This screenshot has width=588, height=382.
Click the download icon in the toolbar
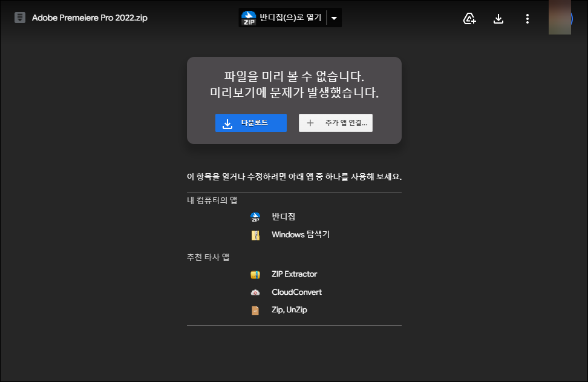coord(498,18)
